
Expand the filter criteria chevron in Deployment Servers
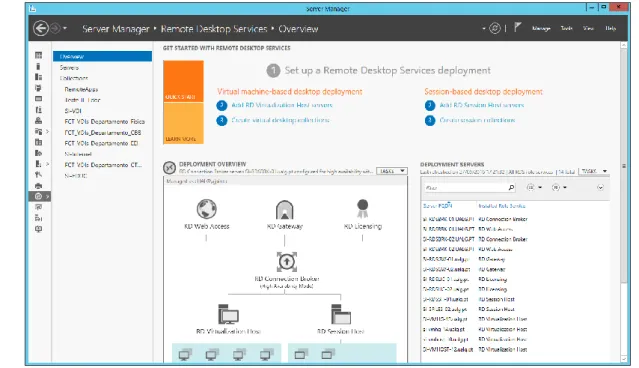[x=600, y=187]
